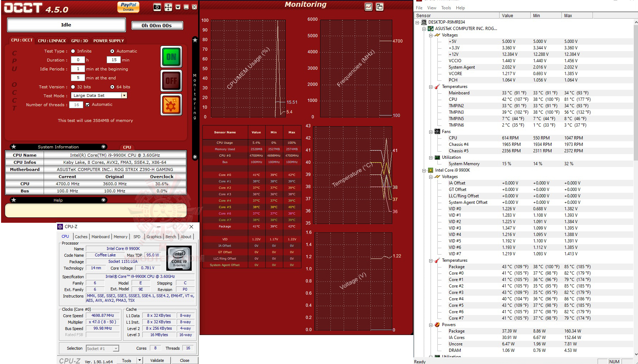
Task: Click the Value column header in HWMonitor
Action: pyautogui.click(x=515, y=16)
